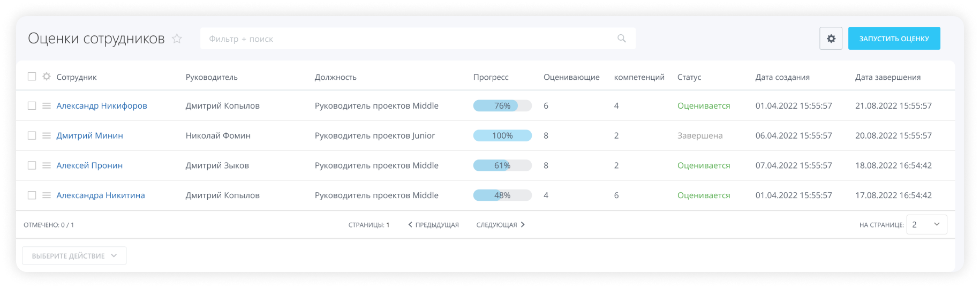Go to next page with Следующая
This screenshot has width=980, height=288.
click(500, 225)
